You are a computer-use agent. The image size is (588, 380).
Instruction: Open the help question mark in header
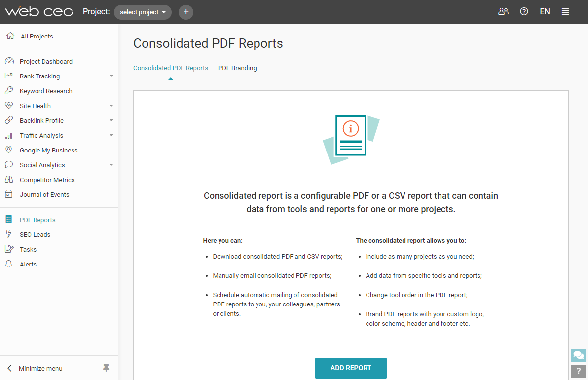(524, 12)
